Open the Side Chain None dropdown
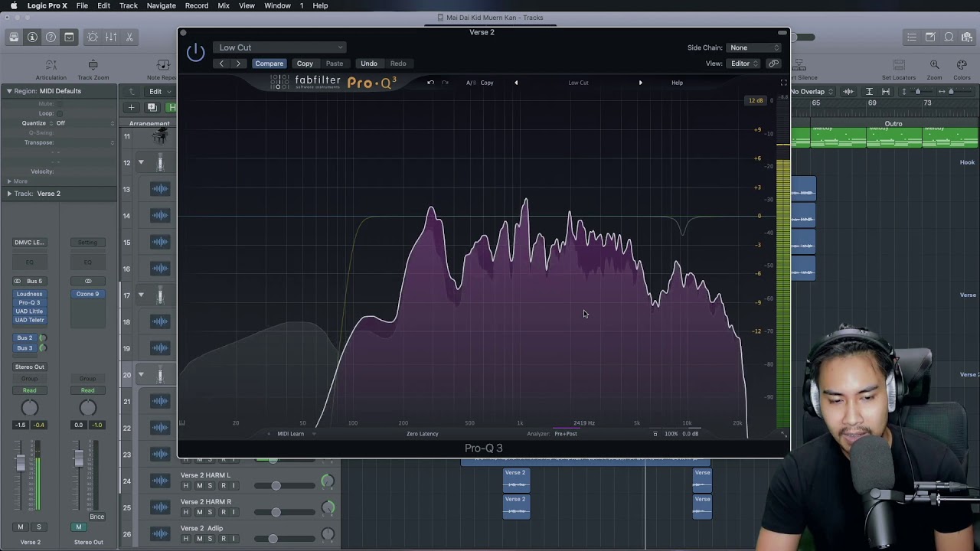The image size is (980, 551). pos(754,47)
